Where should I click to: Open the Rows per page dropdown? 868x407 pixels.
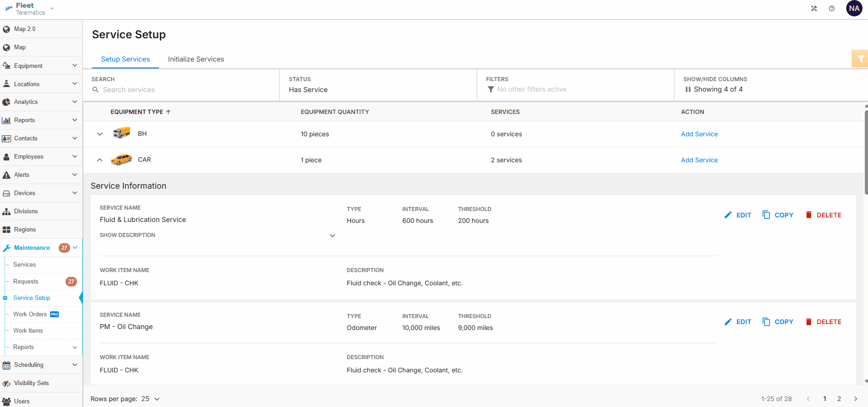tap(151, 399)
